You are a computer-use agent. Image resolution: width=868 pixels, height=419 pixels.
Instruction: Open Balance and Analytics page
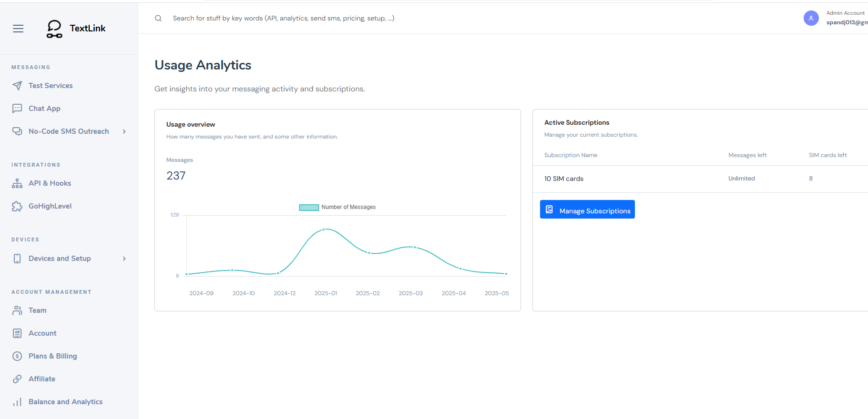(x=65, y=402)
